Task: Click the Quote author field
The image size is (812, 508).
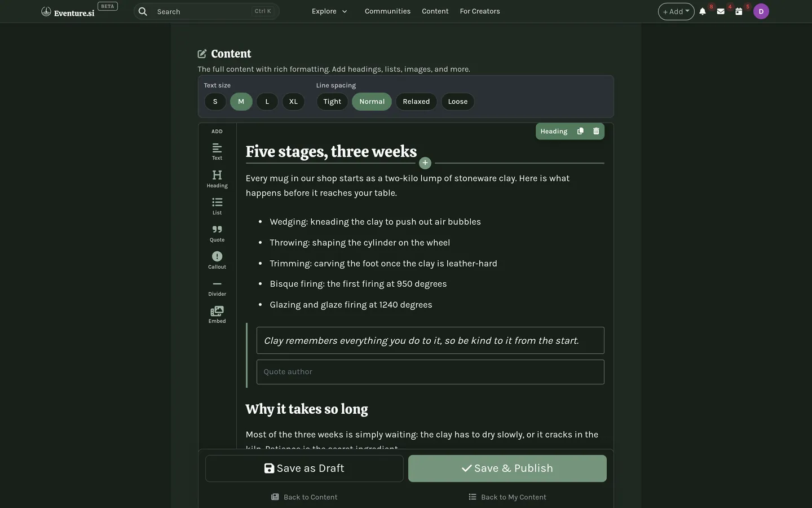Action: (x=430, y=372)
